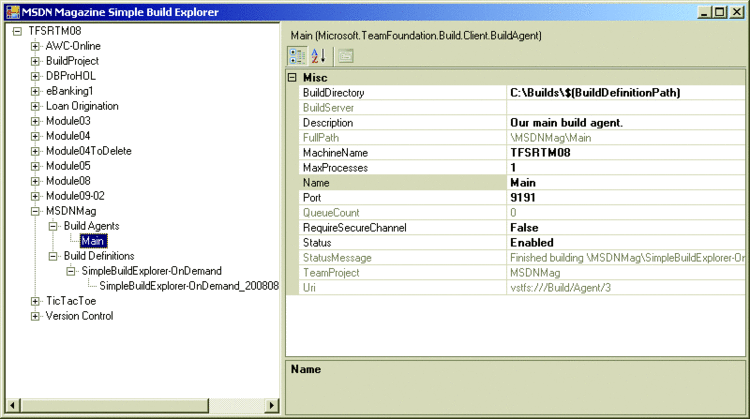Expand the Module04 node

[x=35, y=136]
